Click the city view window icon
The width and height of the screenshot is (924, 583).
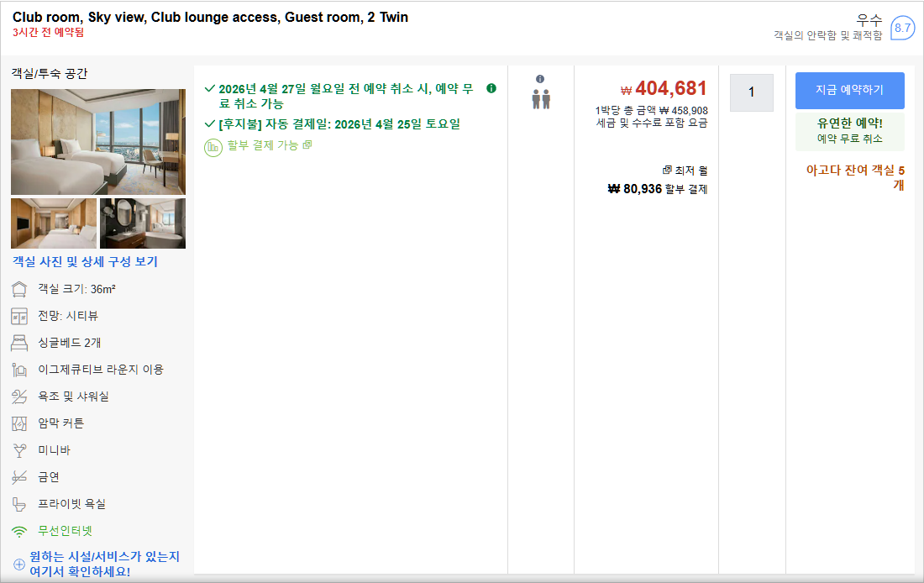tap(19, 316)
